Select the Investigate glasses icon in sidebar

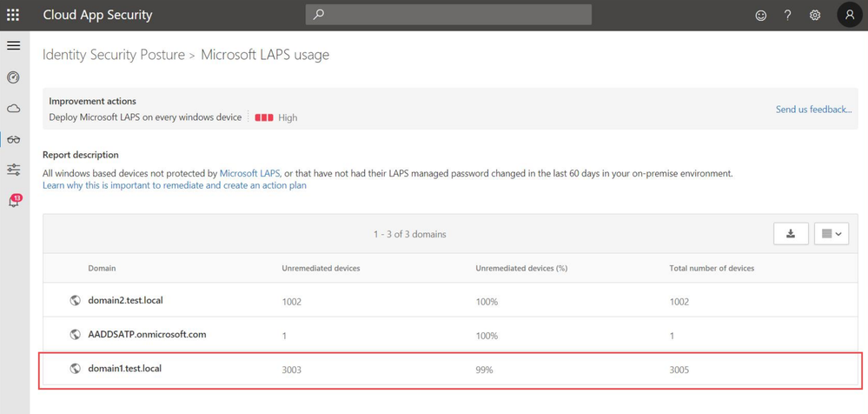13,139
